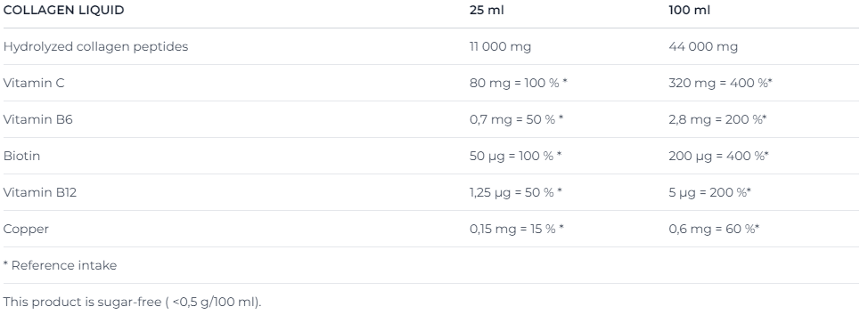Select the 25 ml column header
The height and width of the screenshot is (323, 868).
pos(487,10)
